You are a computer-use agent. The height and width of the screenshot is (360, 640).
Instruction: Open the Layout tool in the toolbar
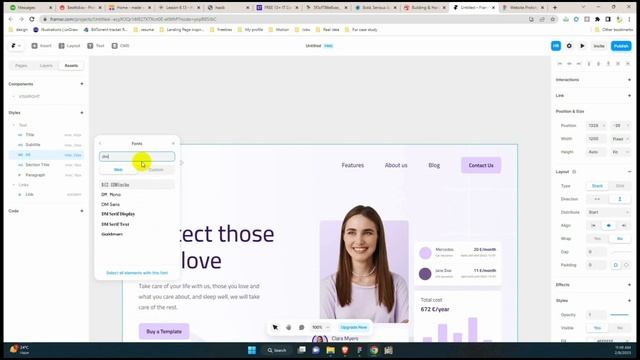pos(69,46)
